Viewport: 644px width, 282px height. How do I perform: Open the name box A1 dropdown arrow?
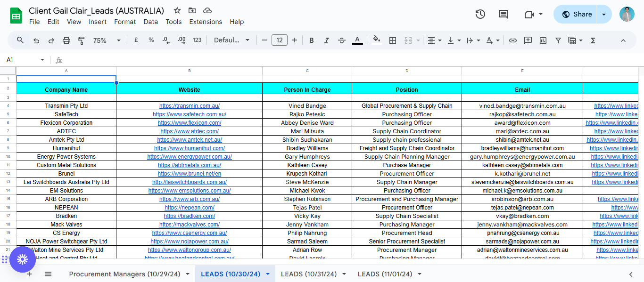pos(42,60)
